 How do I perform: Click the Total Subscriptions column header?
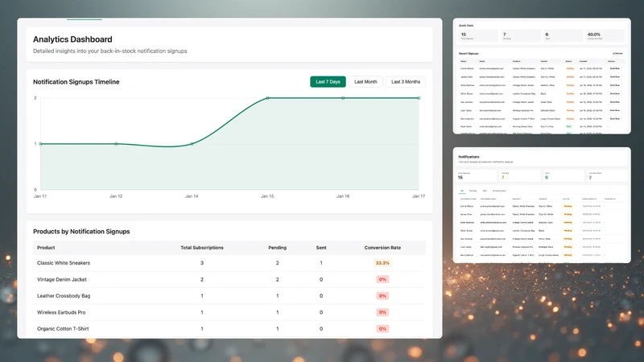tap(202, 248)
